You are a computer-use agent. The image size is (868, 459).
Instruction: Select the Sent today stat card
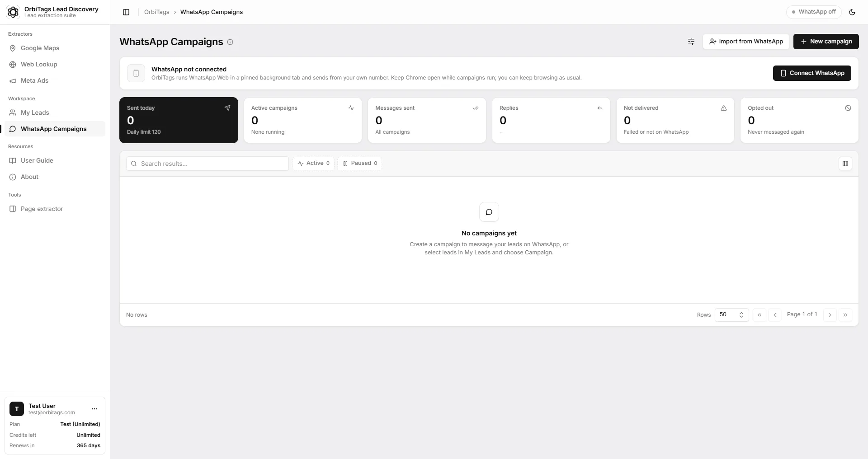pyautogui.click(x=179, y=120)
